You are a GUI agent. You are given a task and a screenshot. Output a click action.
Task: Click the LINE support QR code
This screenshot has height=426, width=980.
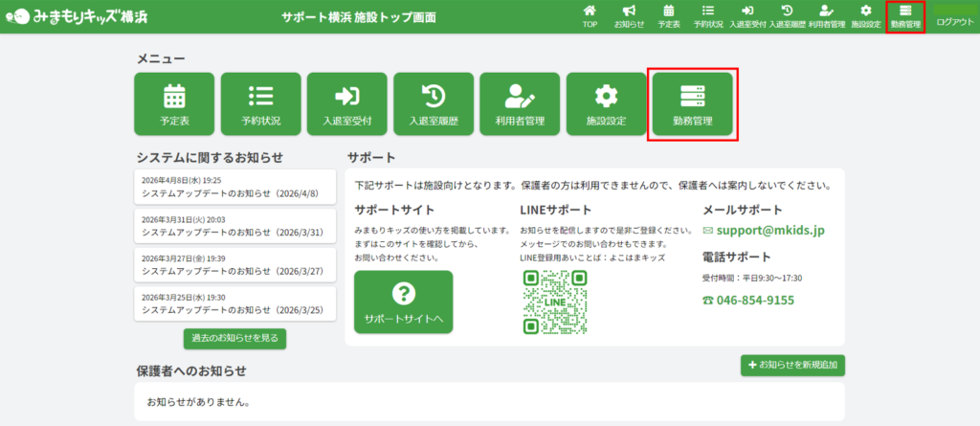point(554,302)
